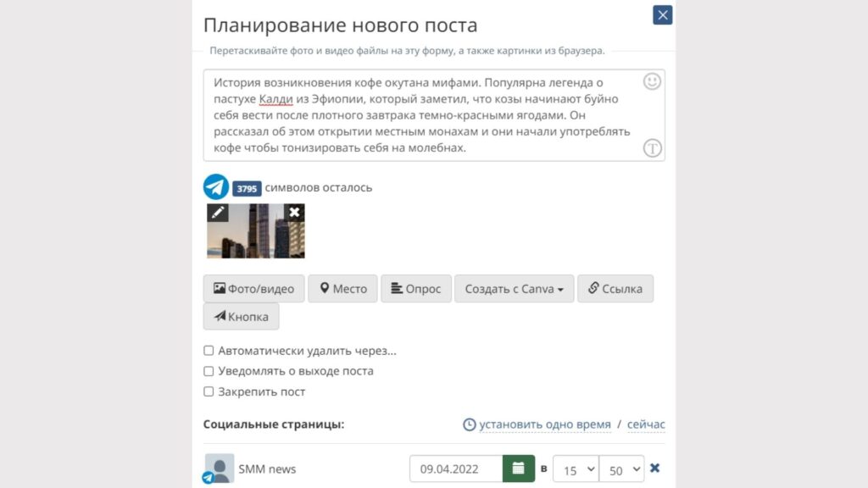868x488 pixels.
Task: Click the date field showing 09.04.2022
Action: (456, 469)
